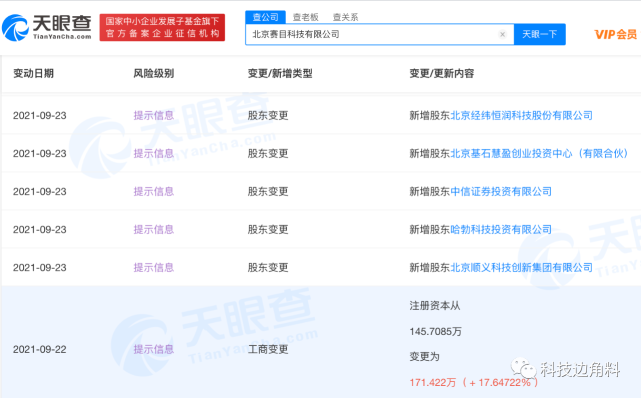This screenshot has width=641, height=398.
Task: Open 中信证券投资有限公司 link
Action: [501, 192]
